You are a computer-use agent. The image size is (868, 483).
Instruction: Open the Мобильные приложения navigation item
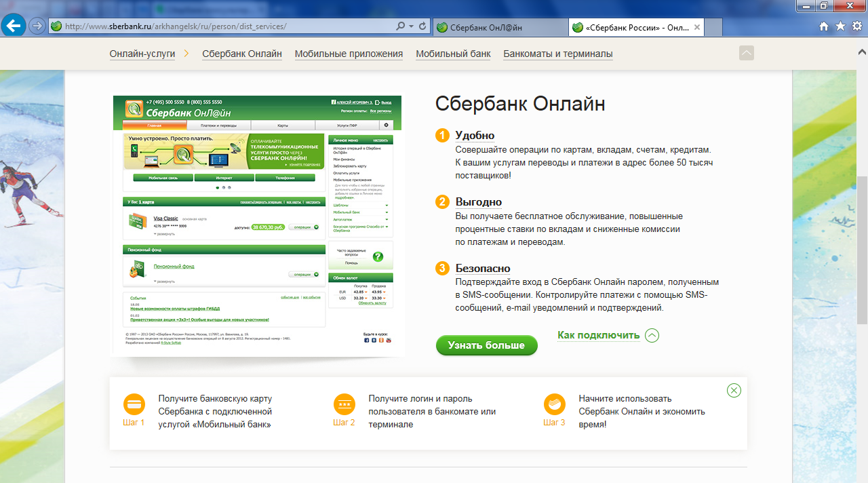pos(349,54)
